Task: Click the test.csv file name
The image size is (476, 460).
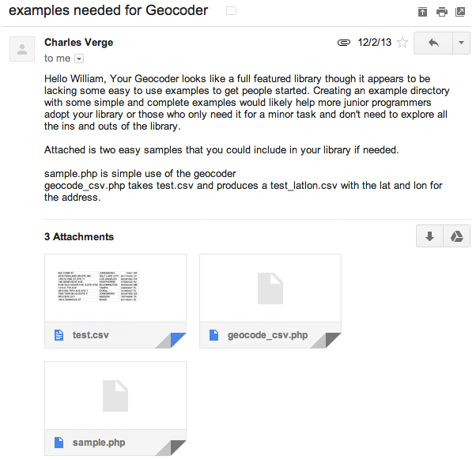Action: tap(91, 335)
